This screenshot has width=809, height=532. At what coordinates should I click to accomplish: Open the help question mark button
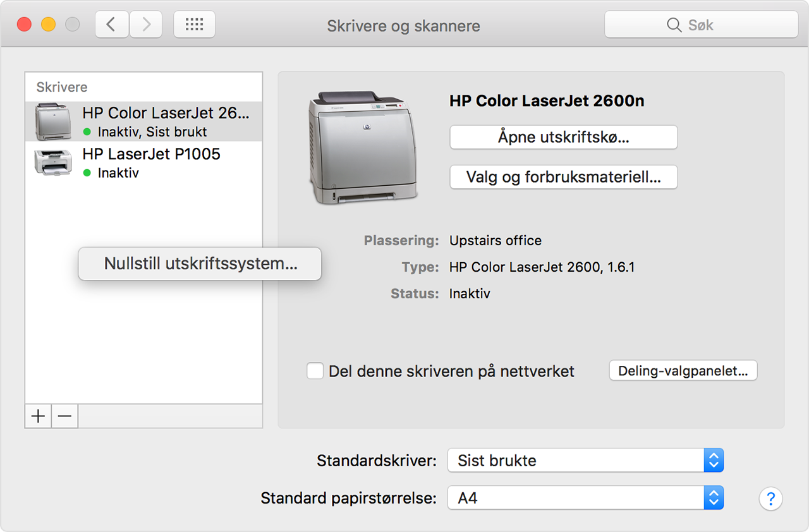(x=770, y=499)
